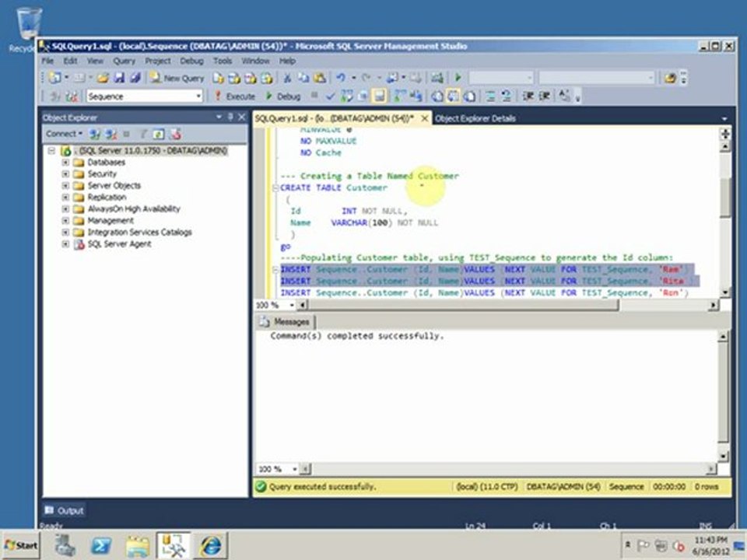Viewport: 747px width, 560px height.
Task: Close the SQLQuery1.sql tab
Action: 425,118
